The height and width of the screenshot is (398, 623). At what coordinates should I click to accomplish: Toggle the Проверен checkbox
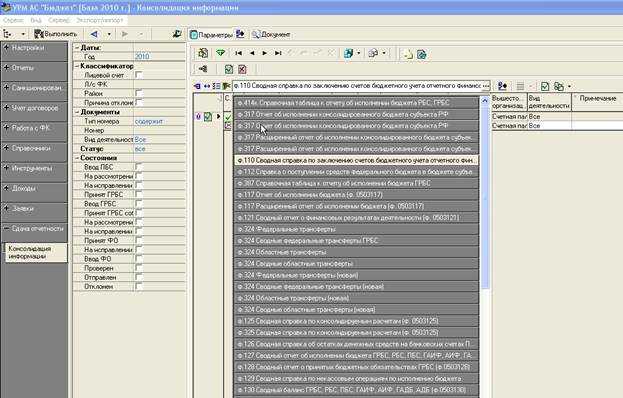[138, 268]
